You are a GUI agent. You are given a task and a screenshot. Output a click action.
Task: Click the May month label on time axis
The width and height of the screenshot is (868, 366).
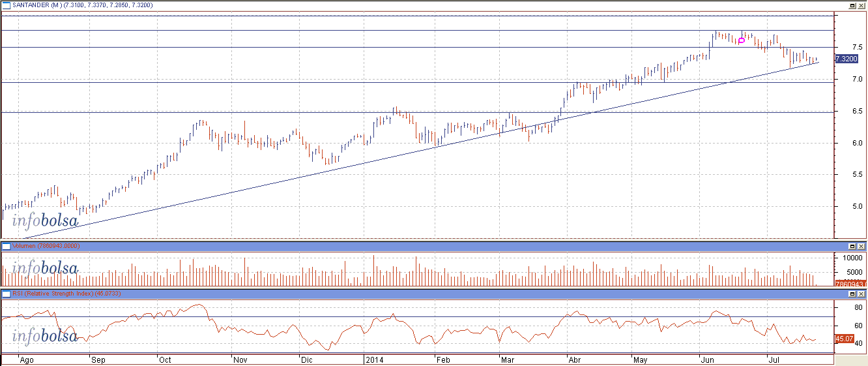[x=641, y=359]
